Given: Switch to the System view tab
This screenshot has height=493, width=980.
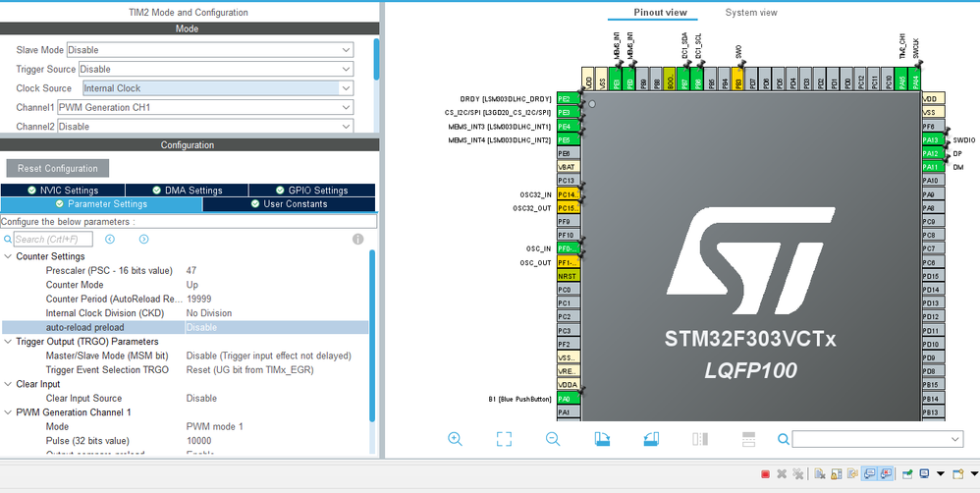Looking at the screenshot, I should pyautogui.click(x=751, y=13).
